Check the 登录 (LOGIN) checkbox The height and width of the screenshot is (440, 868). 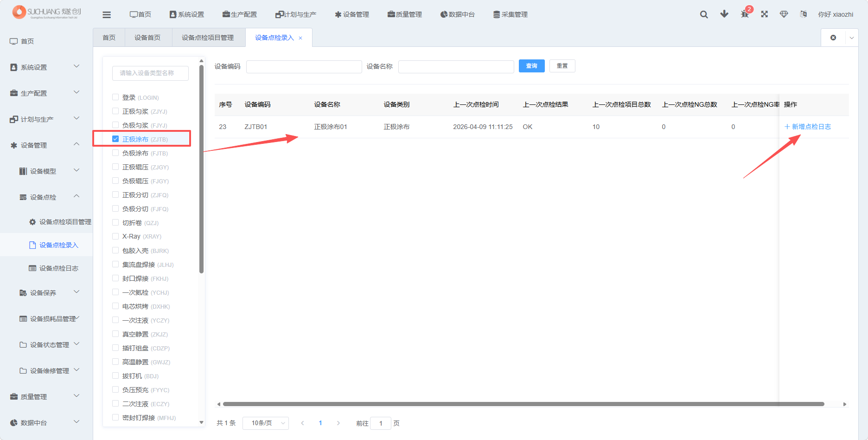point(115,97)
